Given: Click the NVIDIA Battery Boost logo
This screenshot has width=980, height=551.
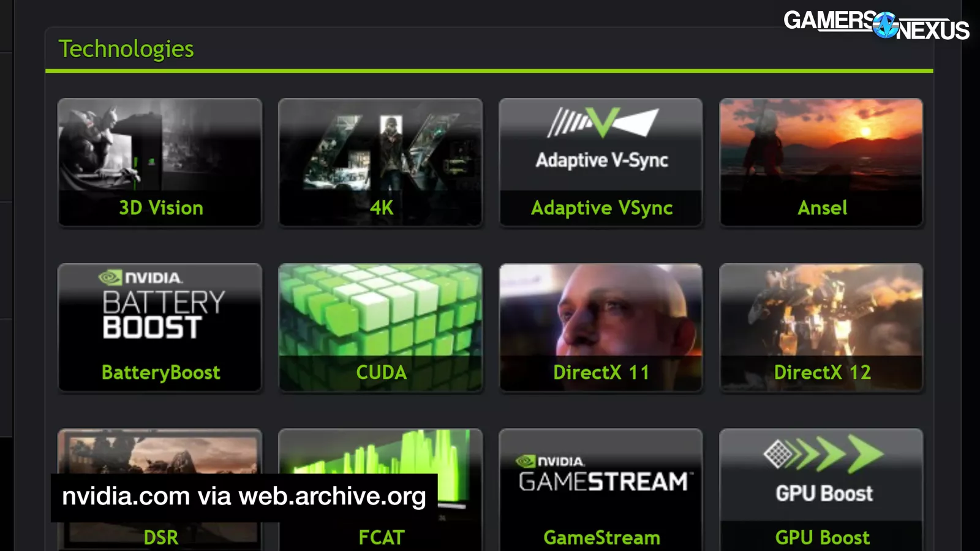Looking at the screenshot, I should (163, 306).
